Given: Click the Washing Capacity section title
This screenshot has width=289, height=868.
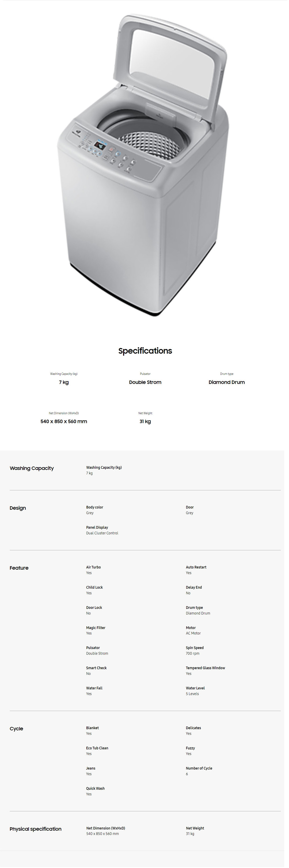Looking at the screenshot, I should [32, 468].
